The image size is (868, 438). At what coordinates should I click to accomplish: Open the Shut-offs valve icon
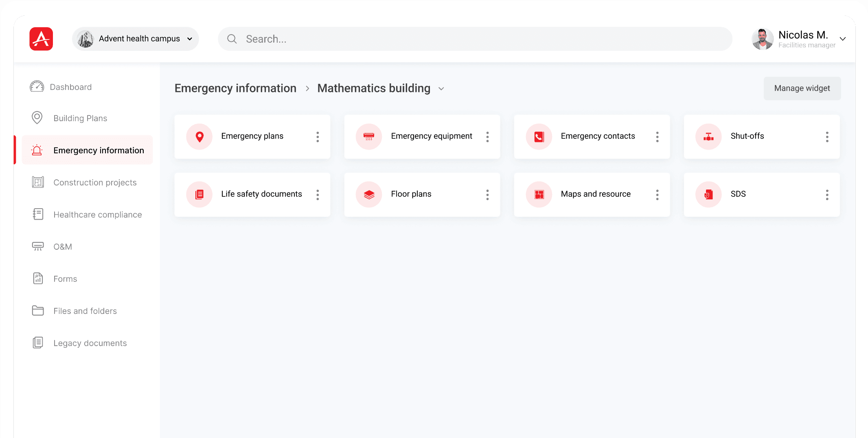(x=708, y=137)
